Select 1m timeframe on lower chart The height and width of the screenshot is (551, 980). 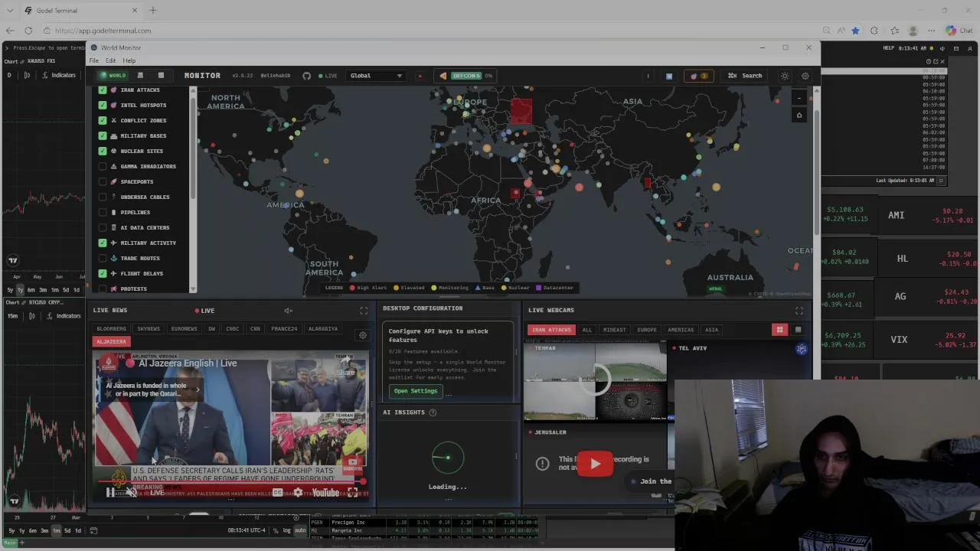(56, 530)
